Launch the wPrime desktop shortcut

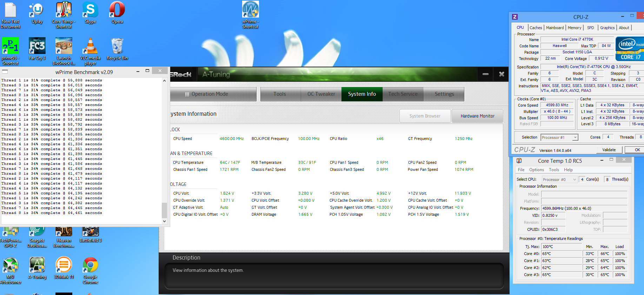point(250,15)
